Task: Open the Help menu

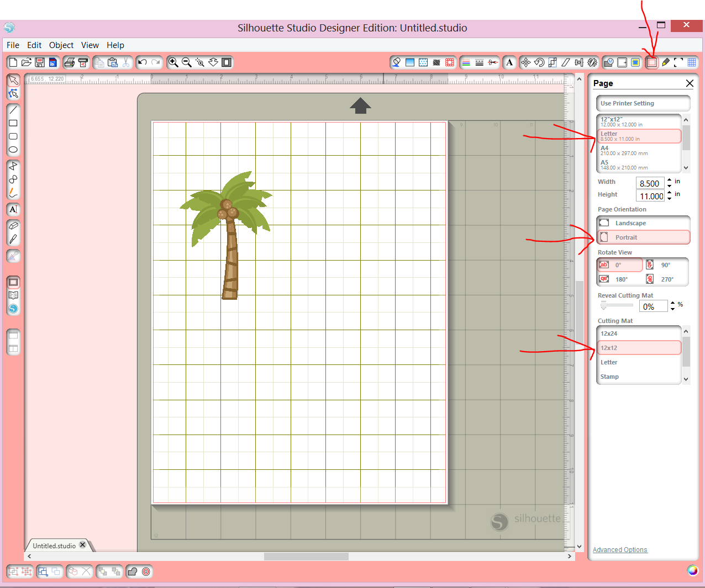Action: (115, 45)
